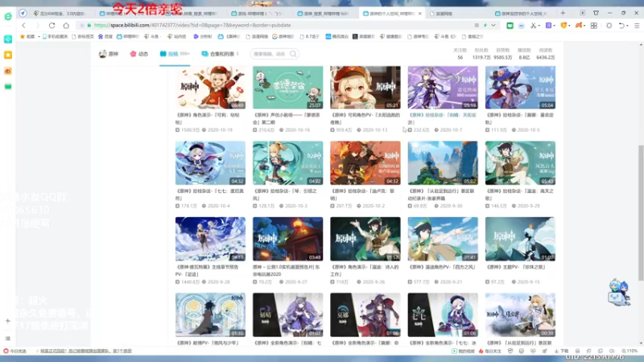Select the 原神 home tab with avatar
The height and width of the screenshot is (362, 644).
pyautogui.click(x=109, y=54)
